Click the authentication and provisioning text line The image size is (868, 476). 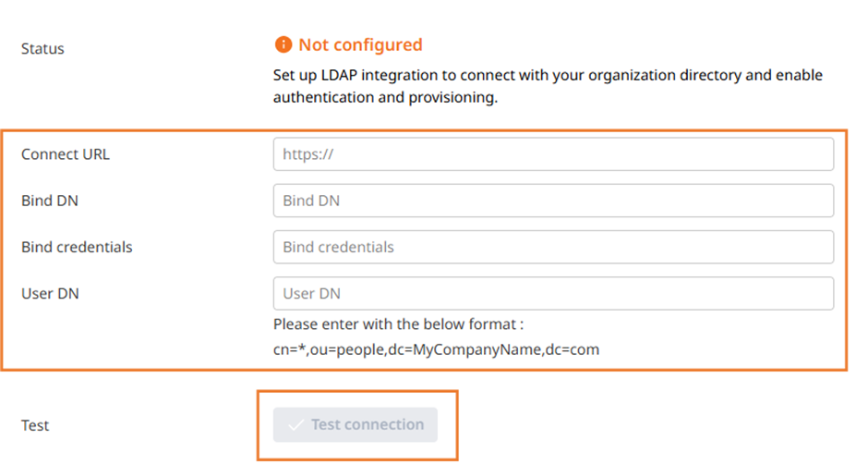(385, 98)
